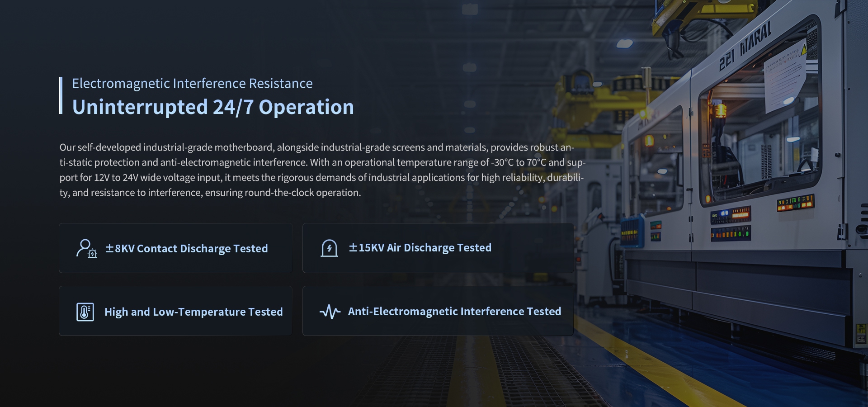Viewport: 868px width, 407px height.
Task: Select the Uninterrupted 24/7 Operation heading
Action: click(x=213, y=107)
